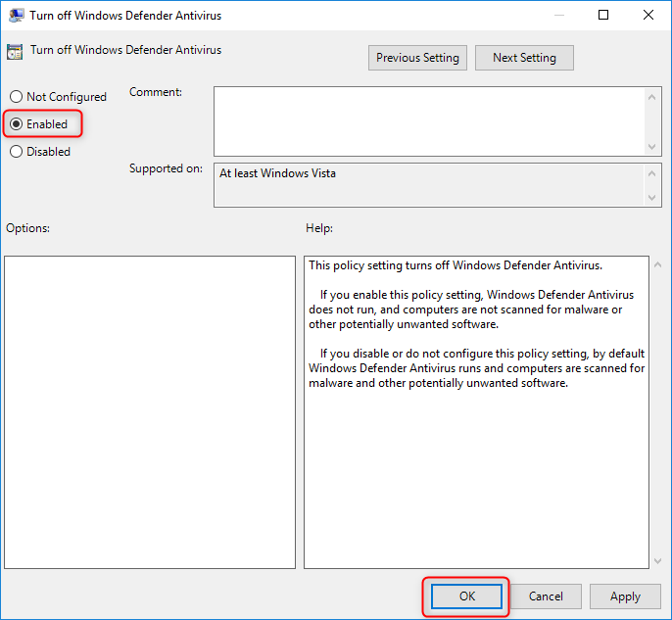
Task: Click the title bar policy window icon
Action: (17, 16)
